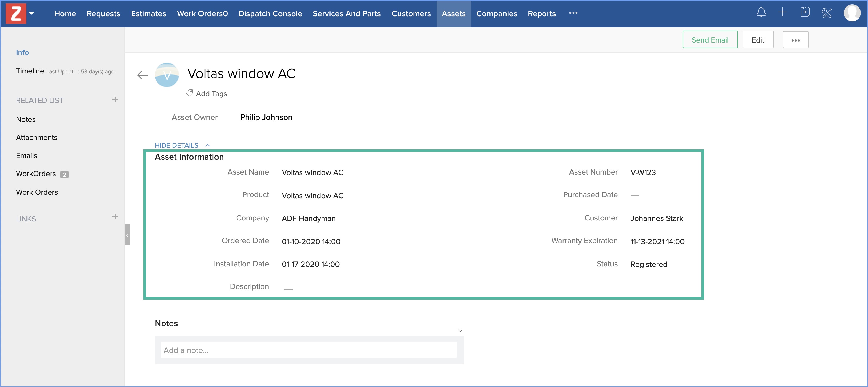Viewport: 868px width, 387px height.
Task: Add a new item to Related List
Action: pyautogui.click(x=115, y=100)
